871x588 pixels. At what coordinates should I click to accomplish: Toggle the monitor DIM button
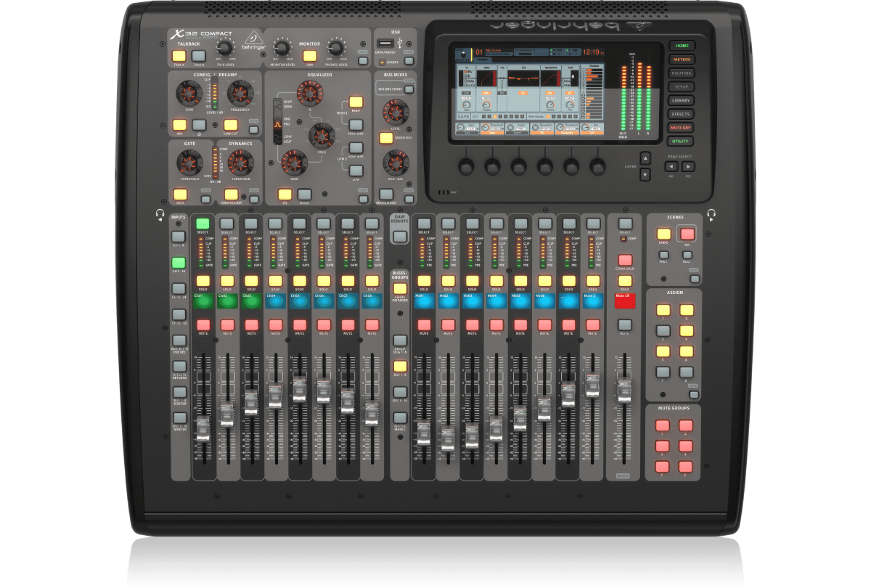[x=310, y=56]
